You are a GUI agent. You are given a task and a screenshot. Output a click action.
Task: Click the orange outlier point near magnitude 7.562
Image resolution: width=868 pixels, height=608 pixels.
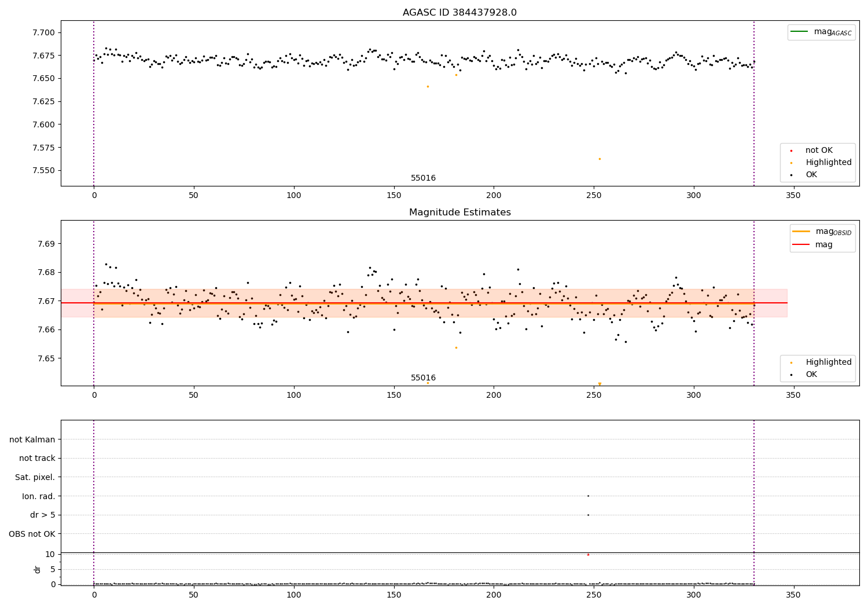599,159
